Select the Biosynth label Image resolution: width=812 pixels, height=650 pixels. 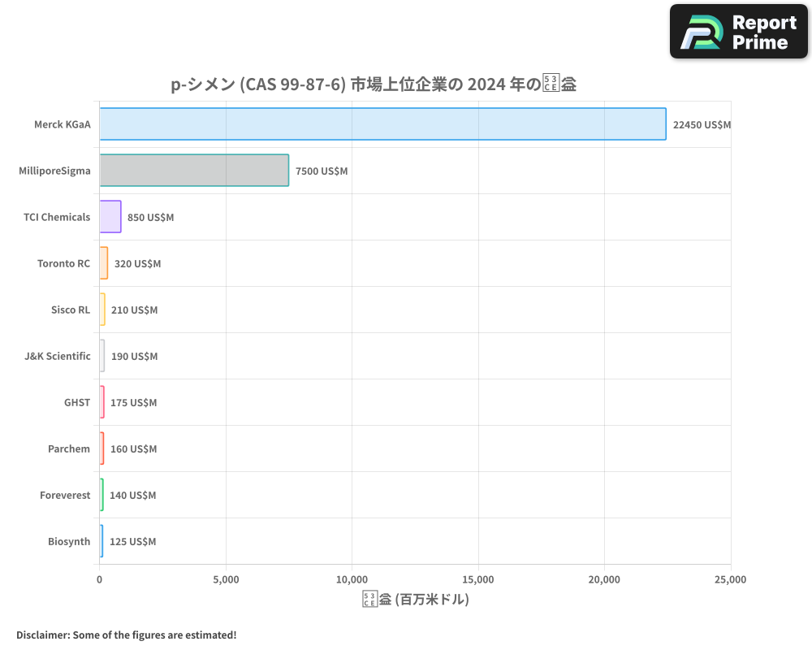pyautogui.click(x=71, y=541)
